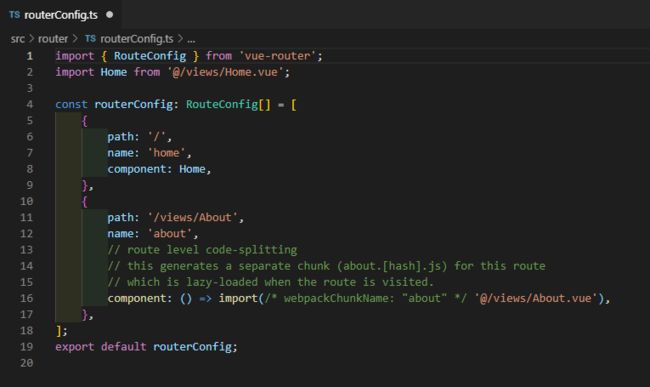Image resolution: width=650 pixels, height=387 pixels.
Task: Click comment mentioning about.[hash].js
Action: tap(327, 266)
